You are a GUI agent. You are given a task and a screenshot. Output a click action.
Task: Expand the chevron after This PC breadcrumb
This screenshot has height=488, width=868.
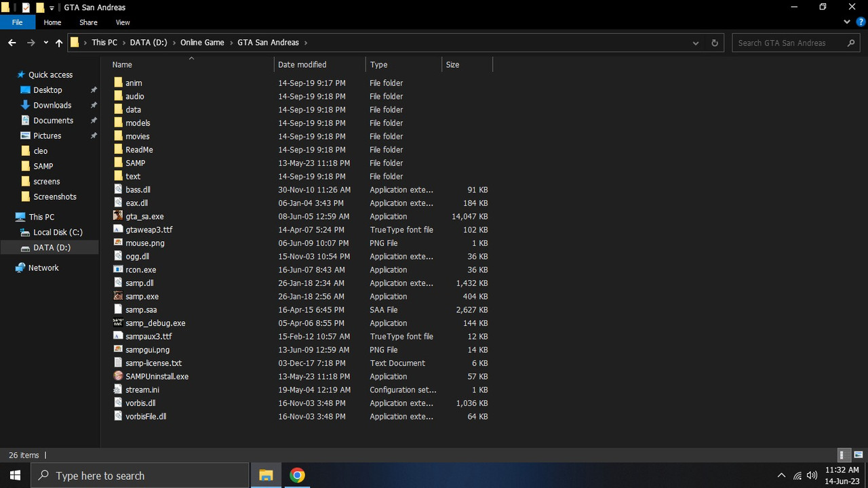coord(123,43)
